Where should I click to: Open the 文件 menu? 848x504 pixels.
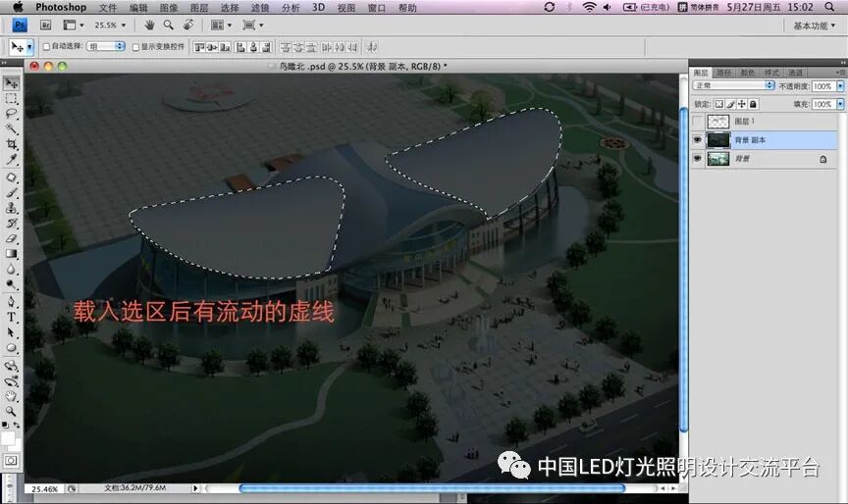click(108, 8)
